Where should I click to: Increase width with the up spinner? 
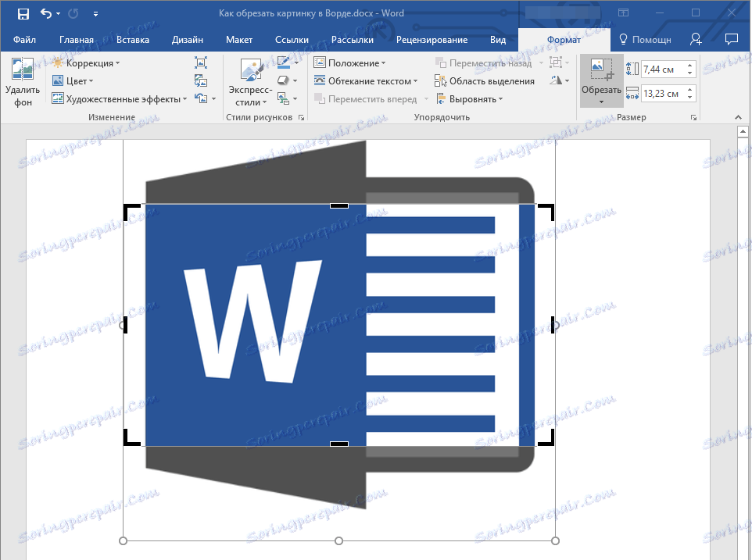coord(689,89)
